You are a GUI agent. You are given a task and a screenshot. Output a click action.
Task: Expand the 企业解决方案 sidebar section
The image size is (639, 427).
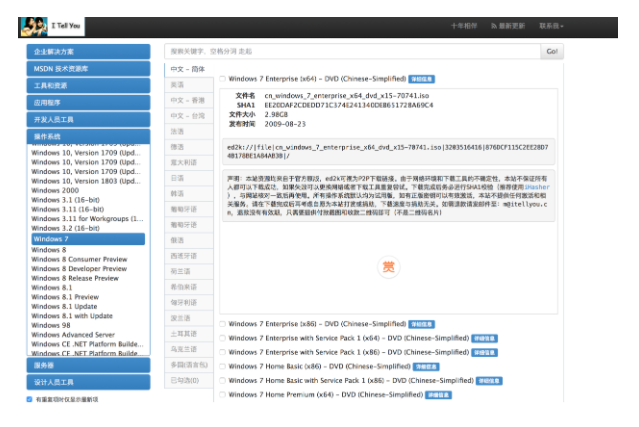click(88, 52)
